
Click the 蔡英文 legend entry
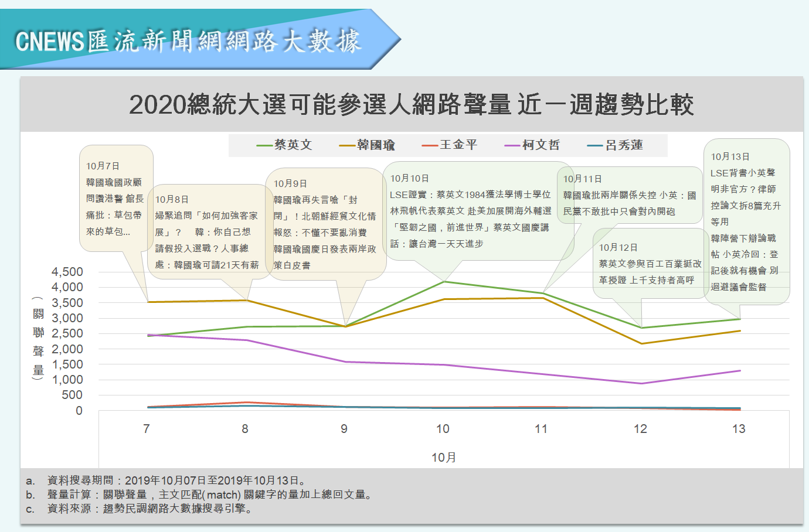[284, 145]
